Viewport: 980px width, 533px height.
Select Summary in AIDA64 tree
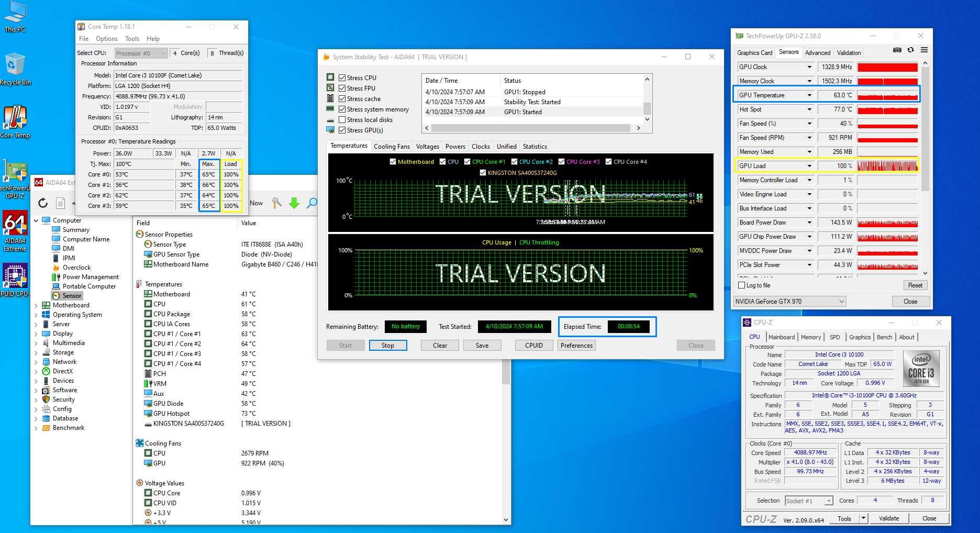76,230
